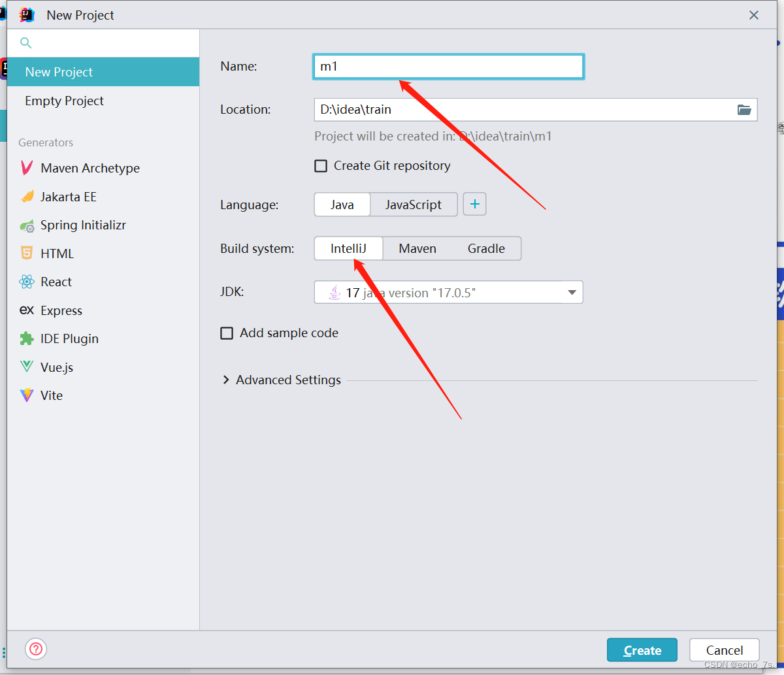This screenshot has width=784, height=675.
Task: Select JavaScript as the language
Action: tap(414, 205)
